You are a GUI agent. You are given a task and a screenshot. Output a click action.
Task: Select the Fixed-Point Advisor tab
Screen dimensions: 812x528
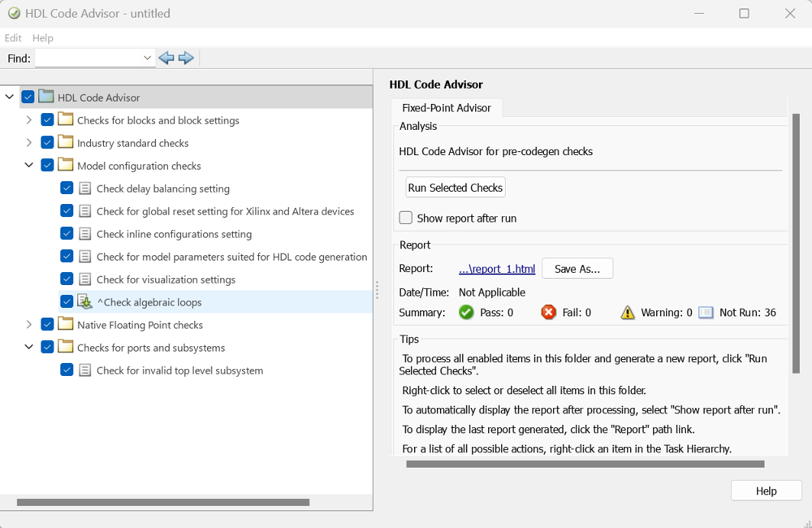[x=447, y=108]
